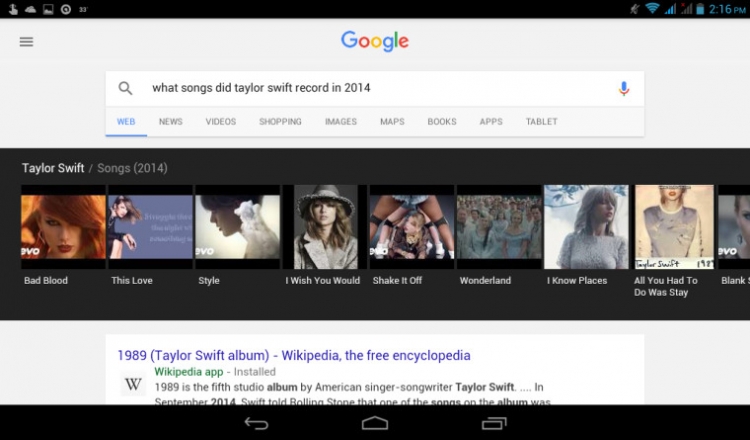Tap the hand notification icon in status bar
The height and width of the screenshot is (440, 750).
[x=13, y=9]
